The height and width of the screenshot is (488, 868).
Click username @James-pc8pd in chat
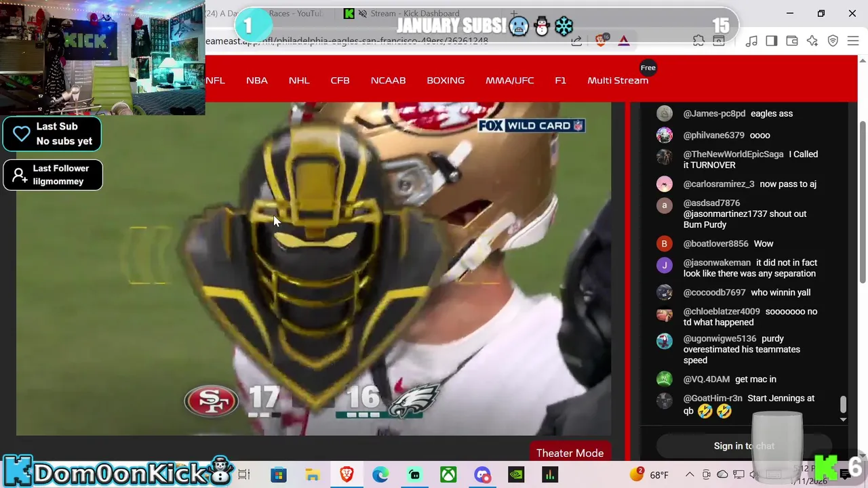714,113
